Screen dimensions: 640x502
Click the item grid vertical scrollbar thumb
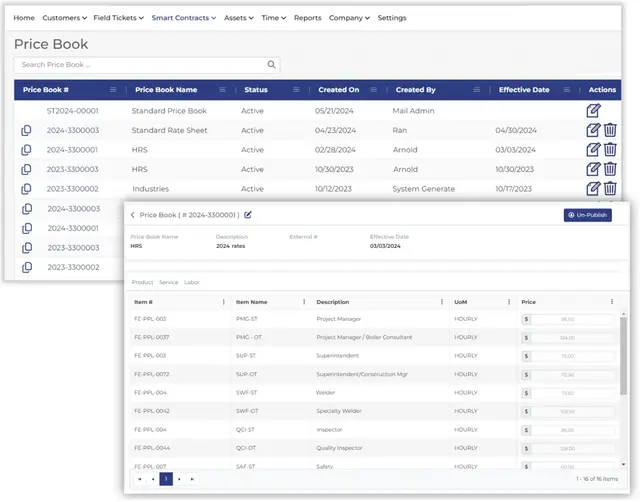623,356
